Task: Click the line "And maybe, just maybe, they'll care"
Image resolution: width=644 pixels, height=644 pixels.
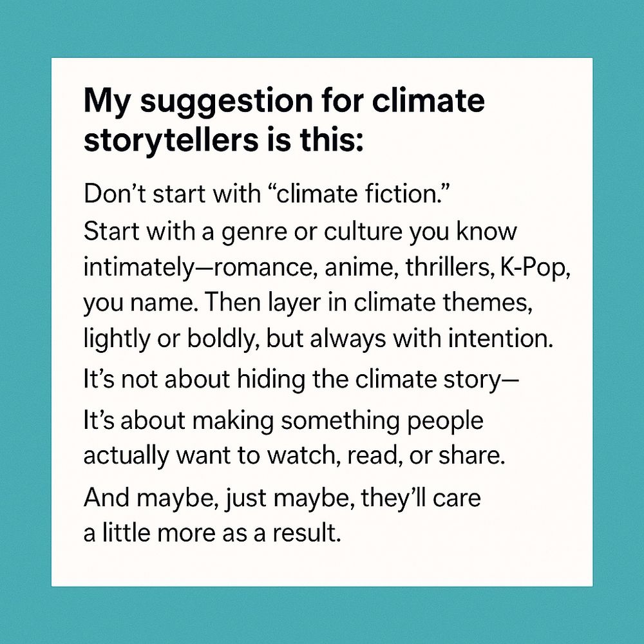Action: (282, 498)
